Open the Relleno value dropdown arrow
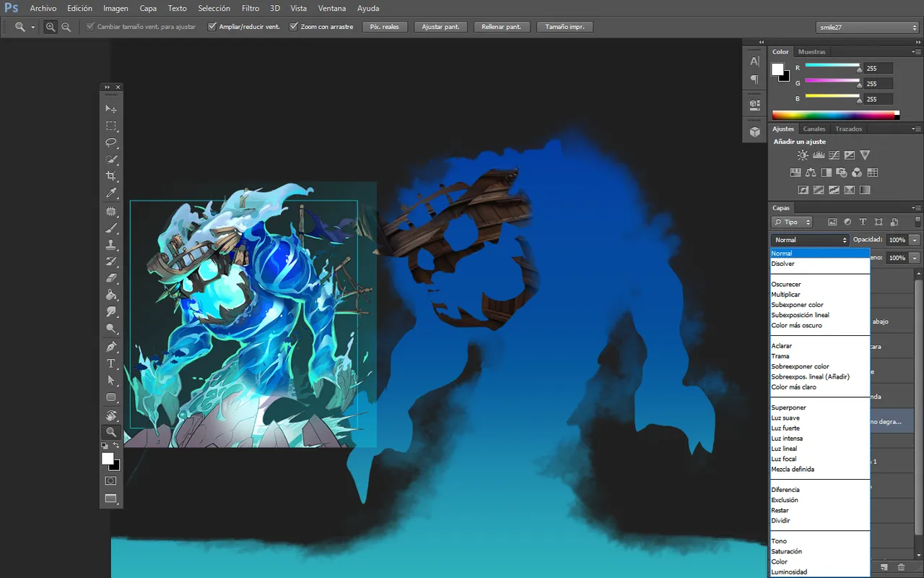The height and width of the screenshot is (578, 924). click(915, 258)
